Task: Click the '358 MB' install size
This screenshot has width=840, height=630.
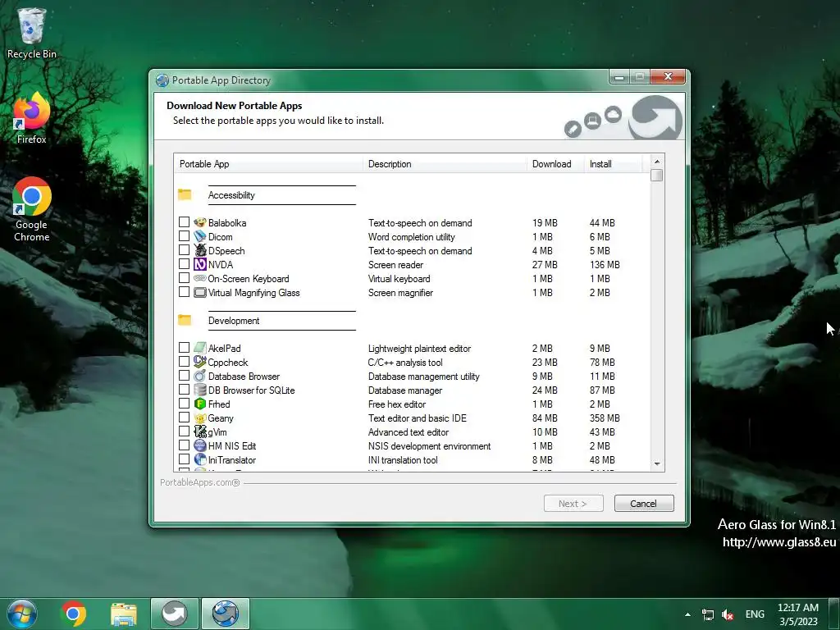Action: (605, 418)
